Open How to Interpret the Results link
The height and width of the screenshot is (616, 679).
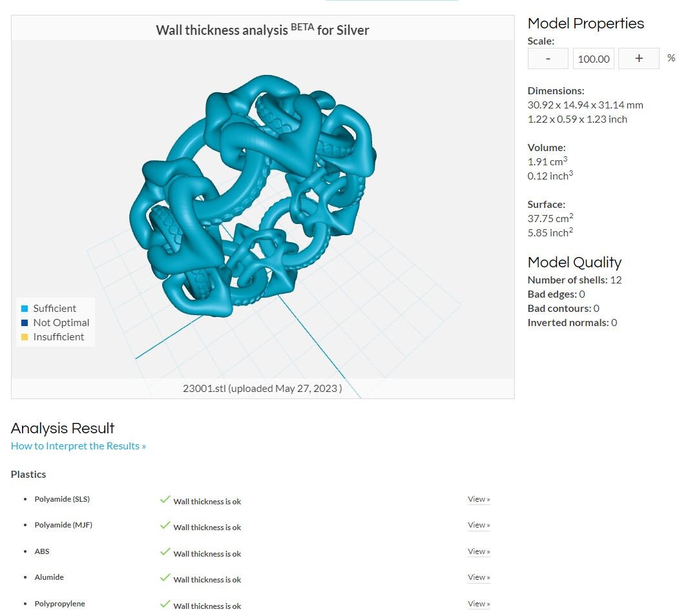pos(78,446)
